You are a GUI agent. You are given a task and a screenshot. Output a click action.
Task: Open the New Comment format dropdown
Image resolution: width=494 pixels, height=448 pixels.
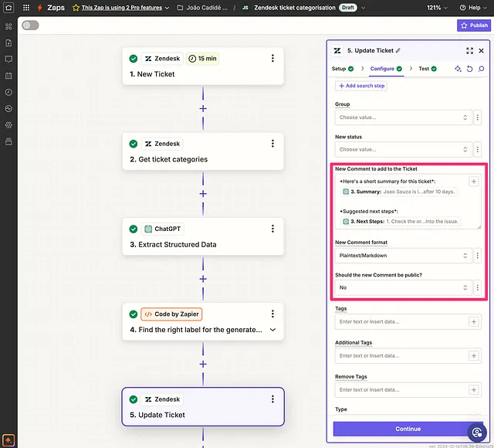[403, 256]
